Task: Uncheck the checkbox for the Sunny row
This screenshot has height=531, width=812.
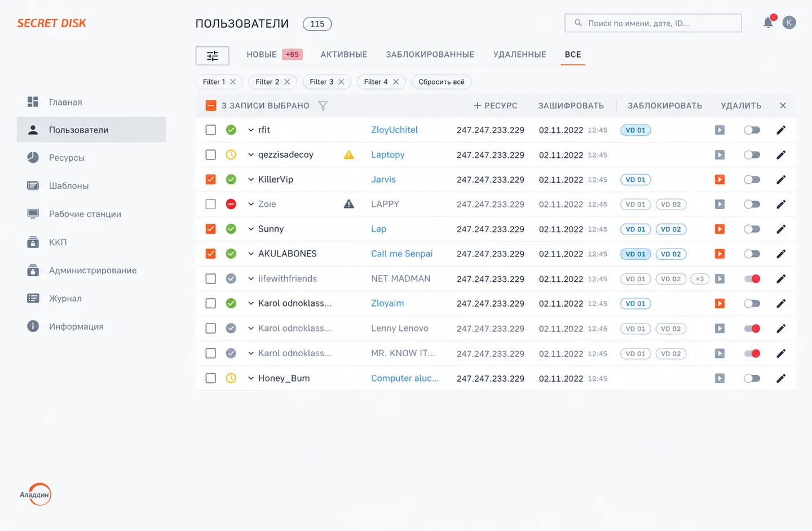Action: point(210,229)
